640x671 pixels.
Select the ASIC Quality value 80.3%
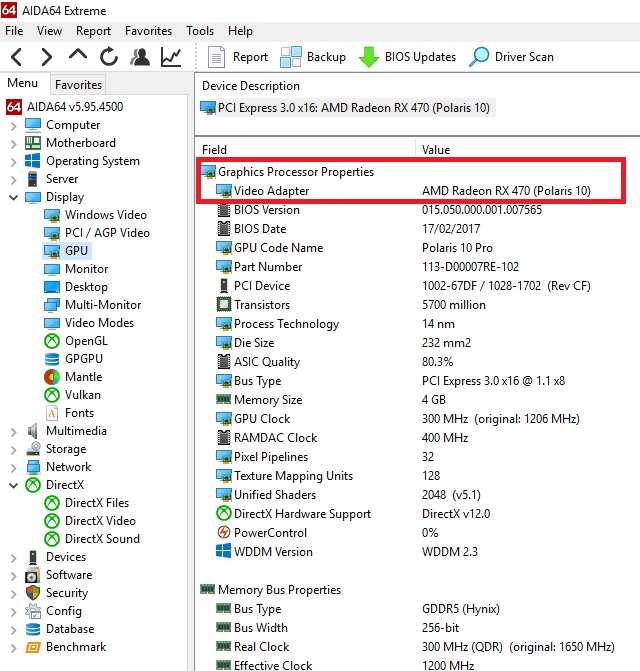coord(437,362)
